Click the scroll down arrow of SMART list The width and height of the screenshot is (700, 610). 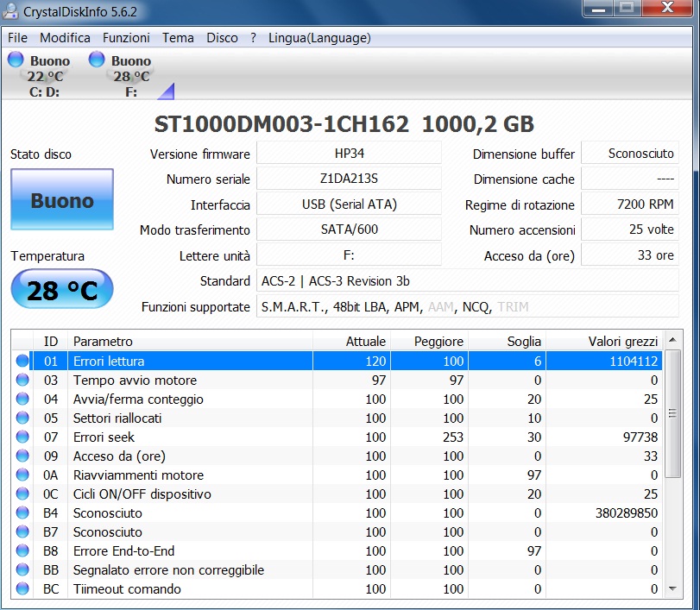pyautogui.click(x=672, y=588)
